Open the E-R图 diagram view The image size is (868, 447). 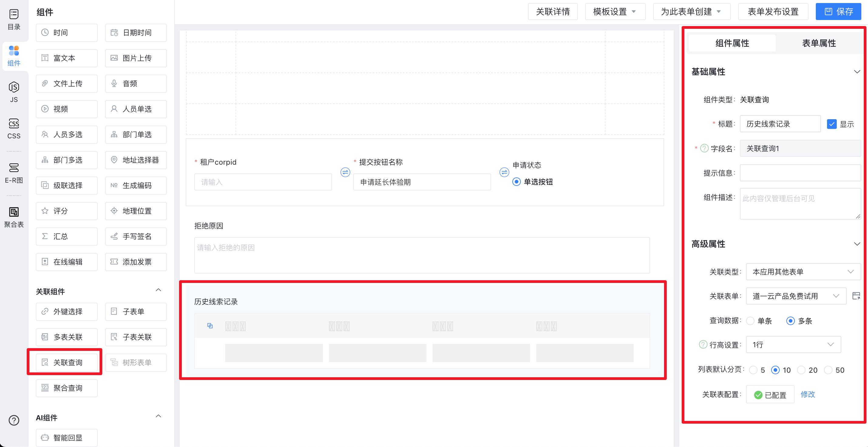(14, 172)
